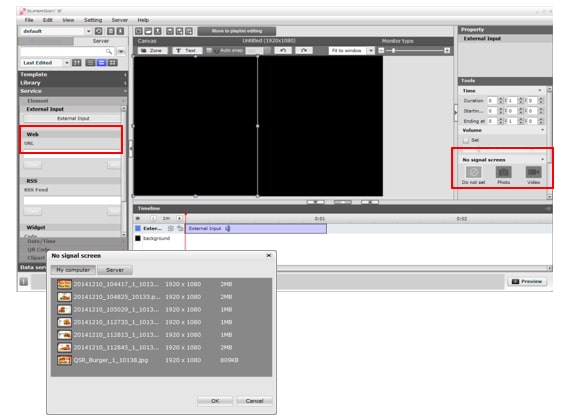570x420 pixels.
Task: Click the refresh icon next to default dropdown
Action: pos(99,31)
